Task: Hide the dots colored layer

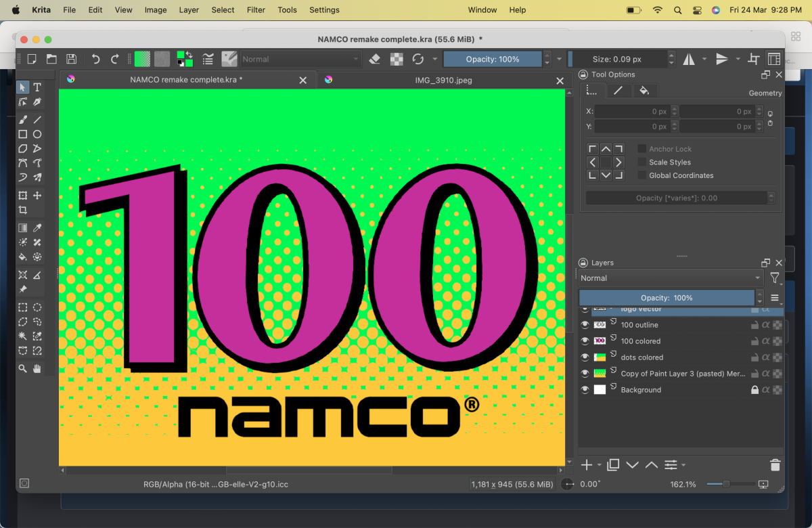Action: pyautogui.click(x=585, y=357)
